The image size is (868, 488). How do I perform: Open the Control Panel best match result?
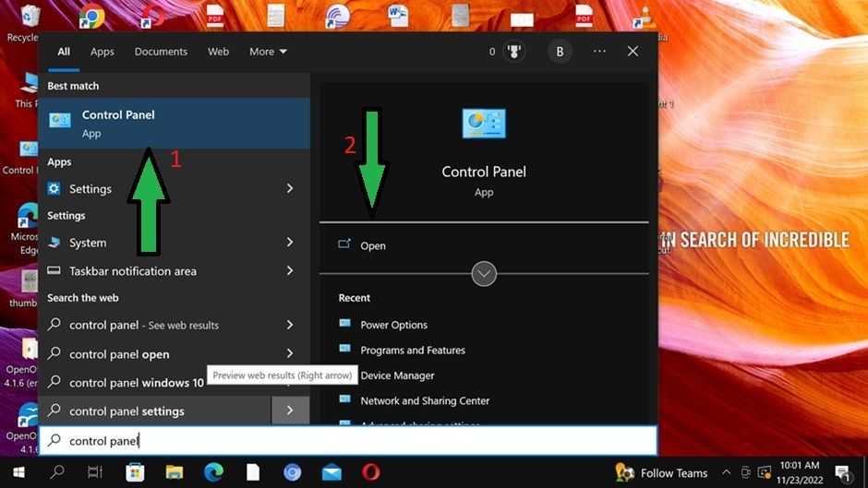(174, 124)
